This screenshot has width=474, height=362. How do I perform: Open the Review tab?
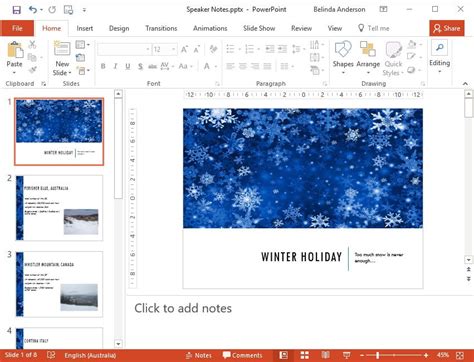[301, 28]
